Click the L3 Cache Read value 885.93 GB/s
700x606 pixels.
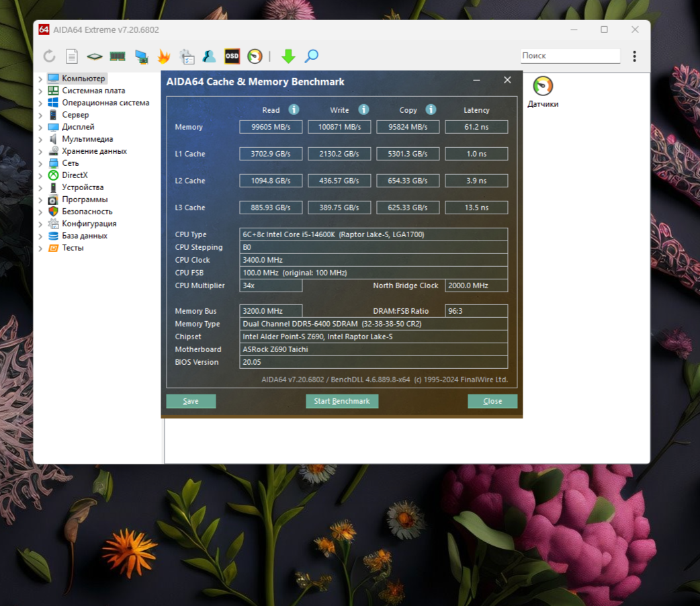point(271,207)
